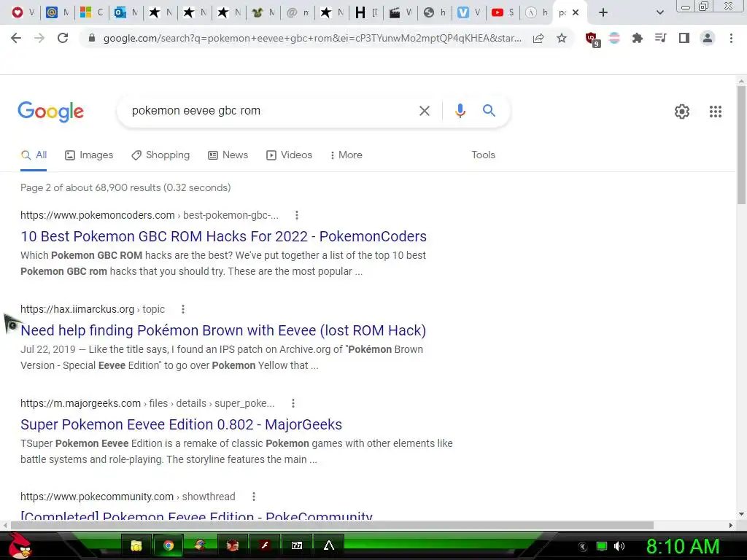
Task: Open the Angry Birds start button
Action: tap(19, 545)
